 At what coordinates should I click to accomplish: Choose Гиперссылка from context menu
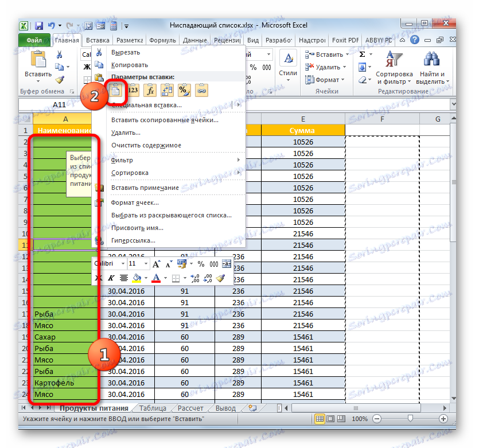pyautogui.click(x=134, y=241)
